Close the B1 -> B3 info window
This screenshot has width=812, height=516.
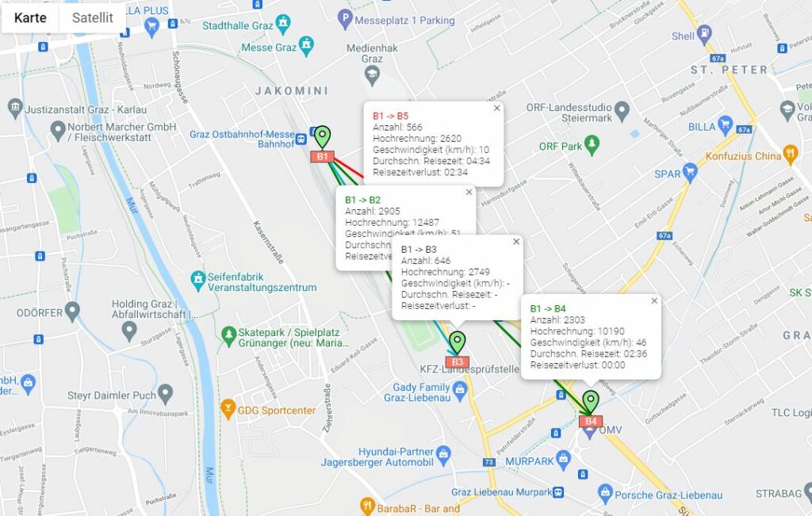(x=515, y=242)
